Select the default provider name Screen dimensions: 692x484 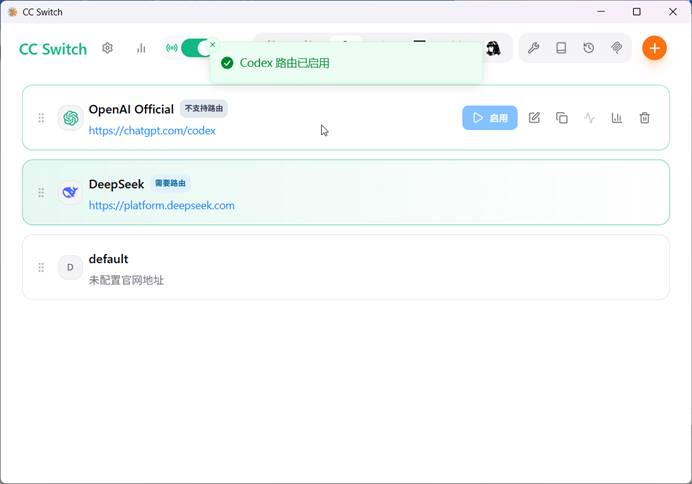pyautogui.click(x=109, y=259)
